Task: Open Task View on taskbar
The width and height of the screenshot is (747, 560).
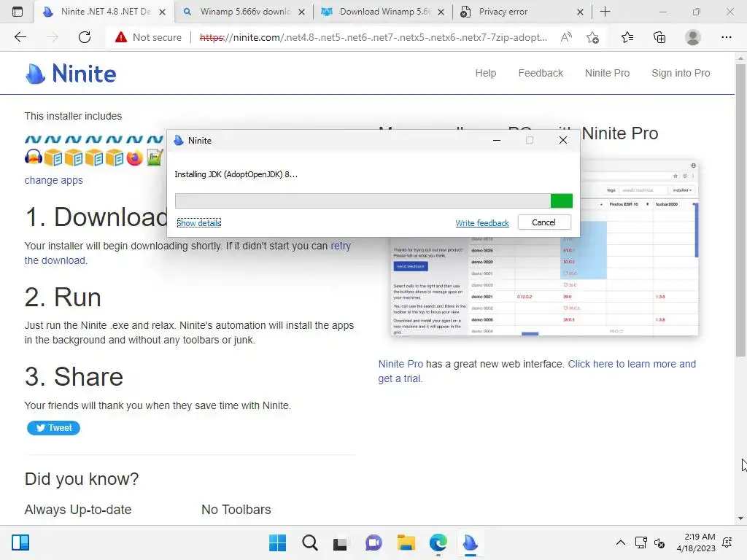Action: click(340, 542)
